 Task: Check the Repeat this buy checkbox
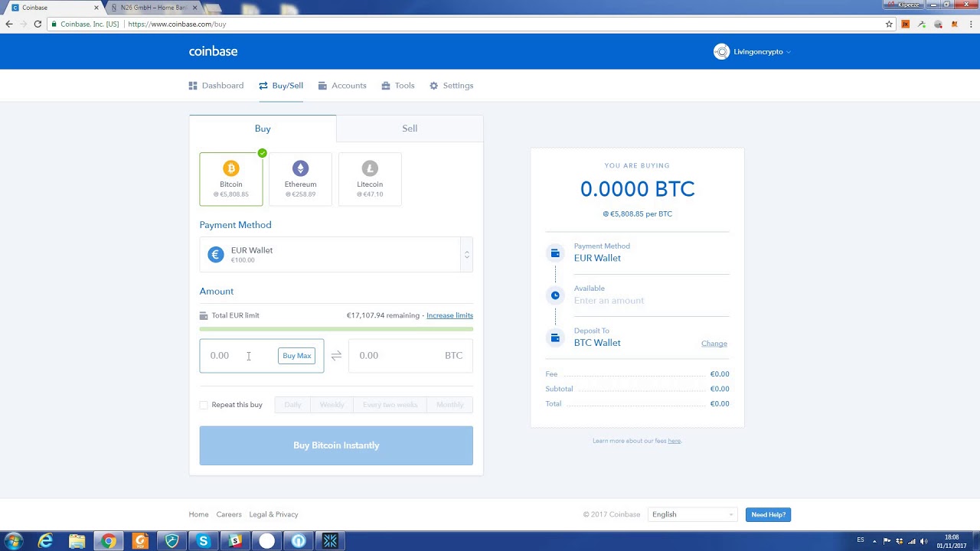point(204,405)
